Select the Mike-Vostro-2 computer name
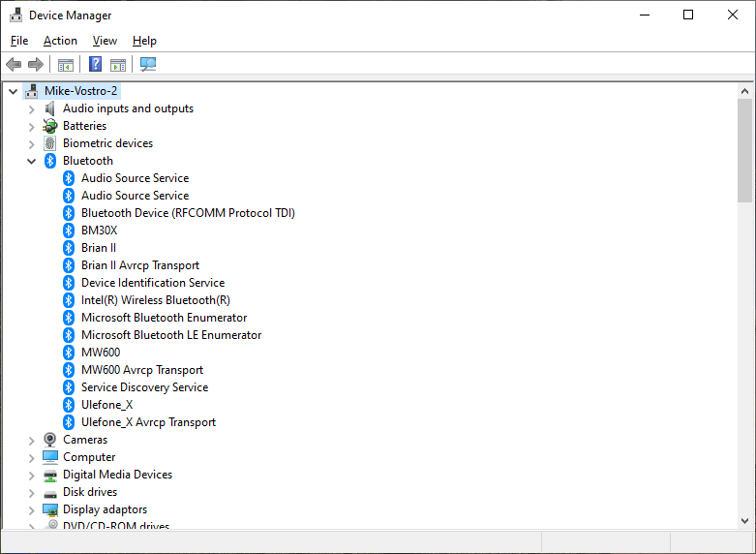Viewport: 756px width, 554px height. [x=80, y=91]
